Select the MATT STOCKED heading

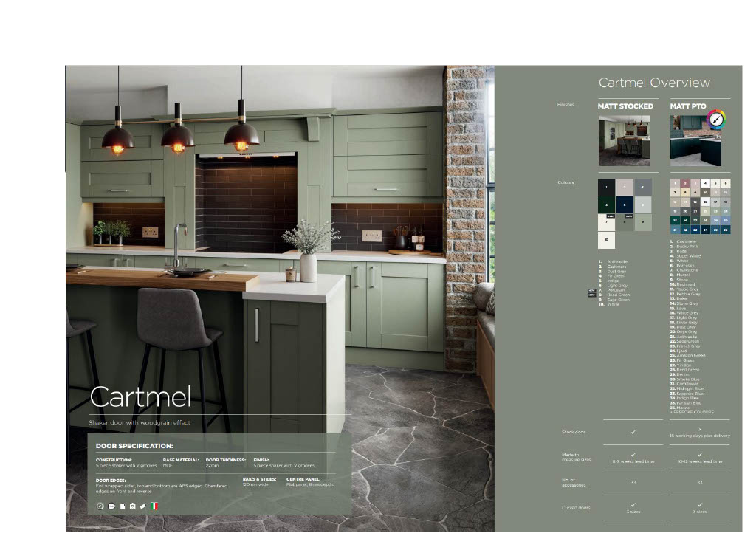coord(625,106)
